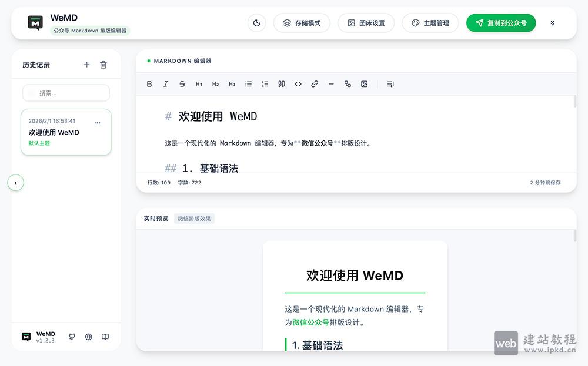Viewport: 588px width, 366px height.
Task: Insert a Heading 2 with the H2 icon
Action: tap(215, 83)
